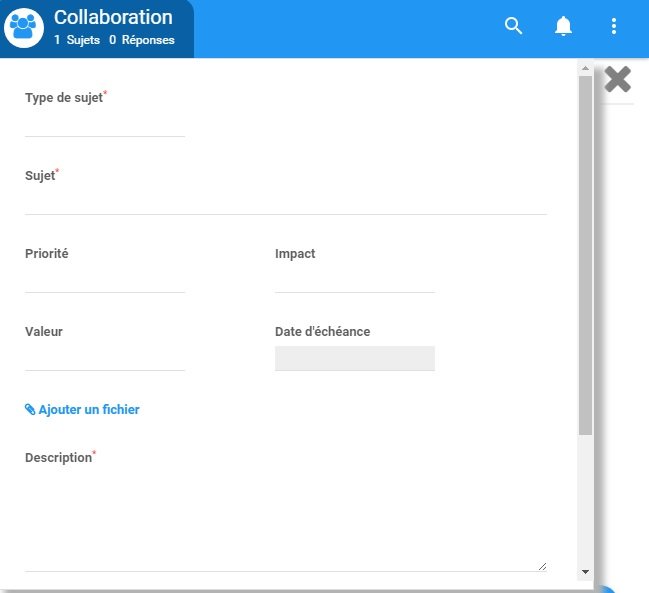Click the Description box resize handle
The height and width of the screenshot is (593, 649).
[x=542, y=565]
